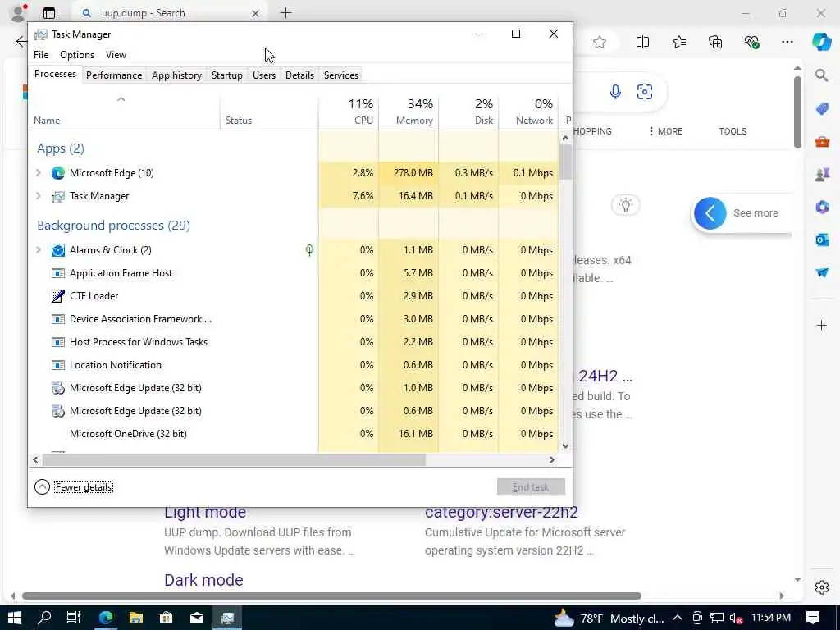The image size is (840, 630).
Task: Open the notification center icon
Action: [x=813, y=619]
